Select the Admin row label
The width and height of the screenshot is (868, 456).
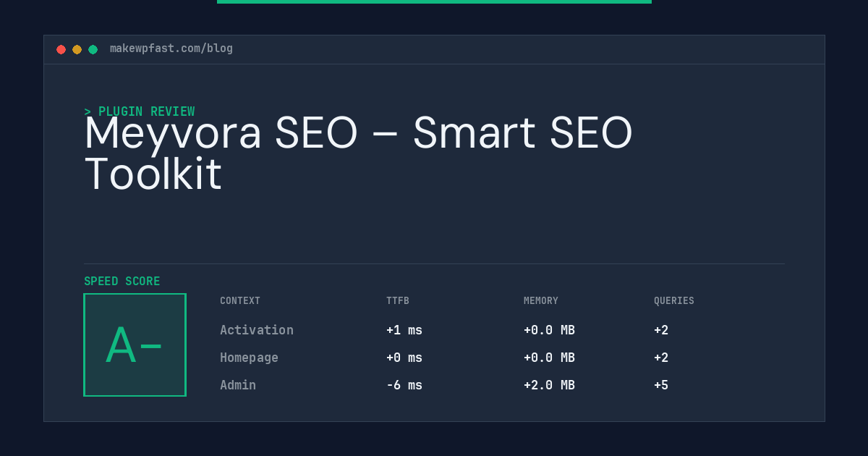(x=238, y=385)
